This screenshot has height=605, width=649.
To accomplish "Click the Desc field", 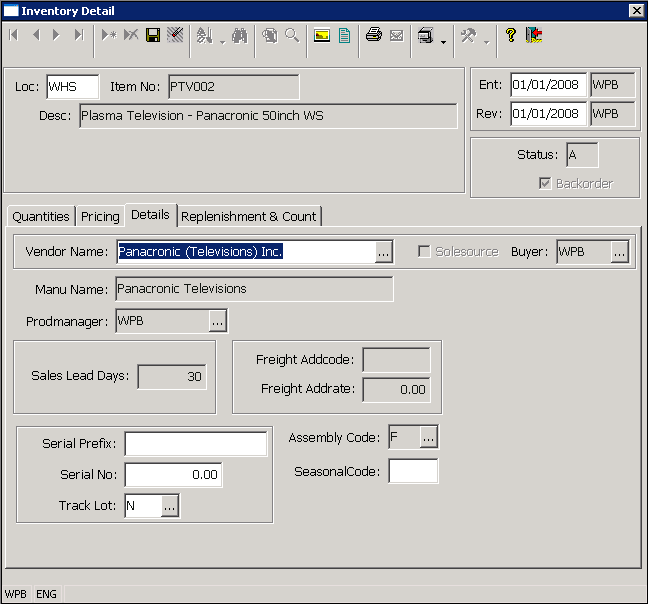I will pos(268,115).
